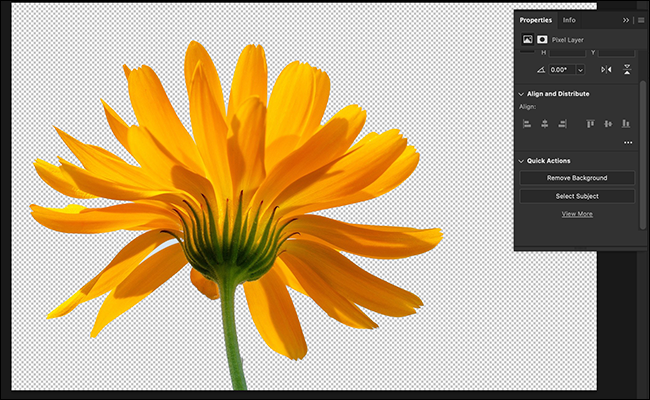Viewport: 650px width, 400px height.
Task: Click the Align: label text
Action: click(x=527, y=107)
